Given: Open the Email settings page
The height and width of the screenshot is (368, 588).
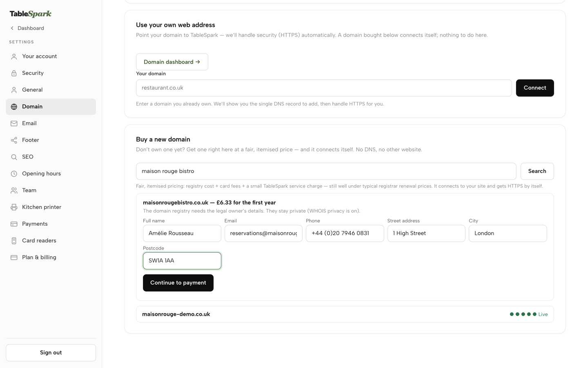Looking at the screenshot, I should (51, 123).
